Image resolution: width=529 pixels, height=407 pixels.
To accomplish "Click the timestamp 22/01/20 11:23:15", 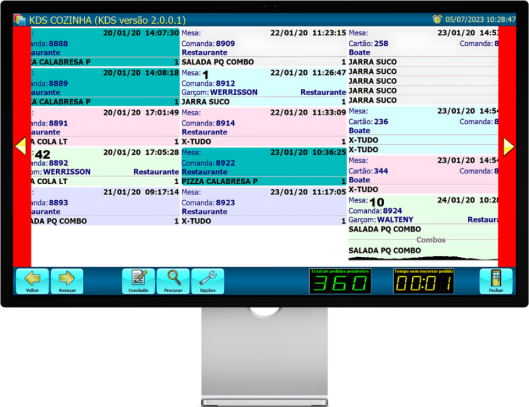I will point(308,33).
